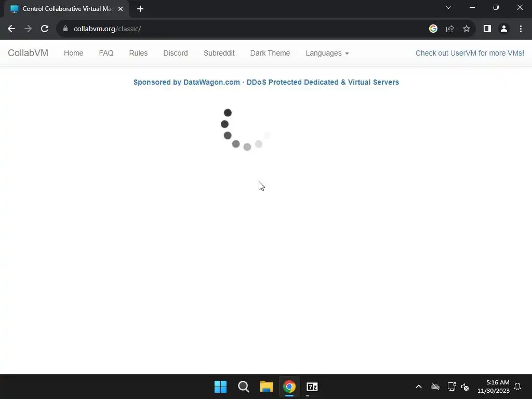Open the Chrome three-dot menu

(521, 29)
